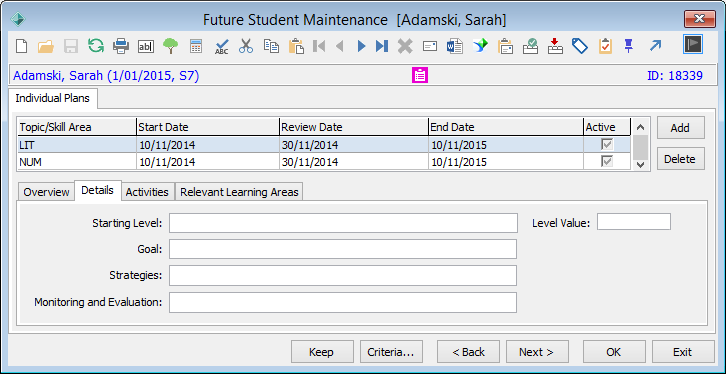Click the Review Date column header

(x=354, y=127)
